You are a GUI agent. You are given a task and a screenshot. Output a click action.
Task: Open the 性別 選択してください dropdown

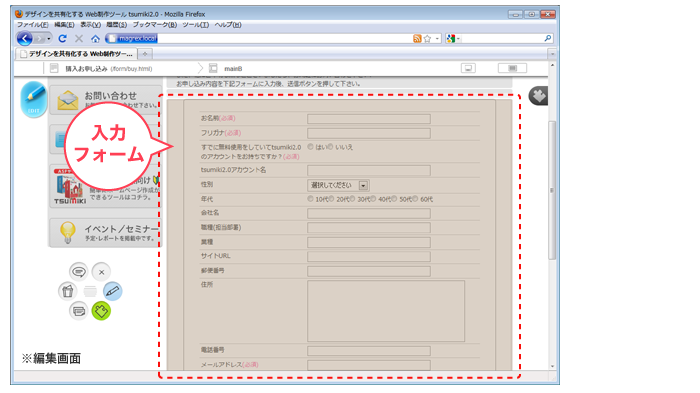[338, 185]
